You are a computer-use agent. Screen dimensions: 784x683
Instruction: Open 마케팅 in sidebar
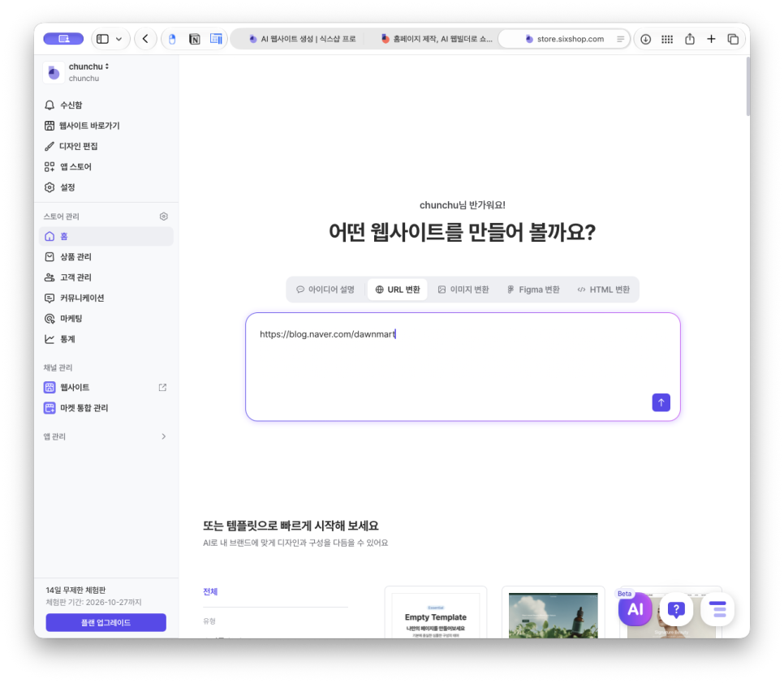pos(63,318)
